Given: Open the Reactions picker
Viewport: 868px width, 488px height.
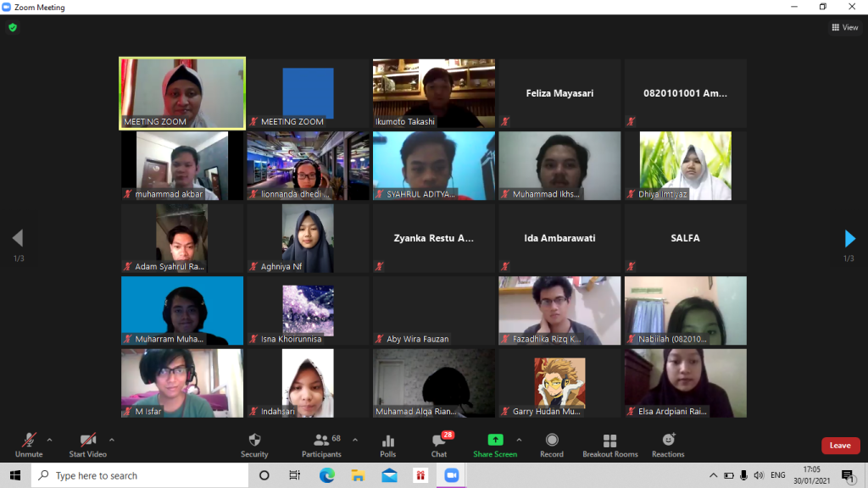Looking at the screenshot, I should [668, 443].
